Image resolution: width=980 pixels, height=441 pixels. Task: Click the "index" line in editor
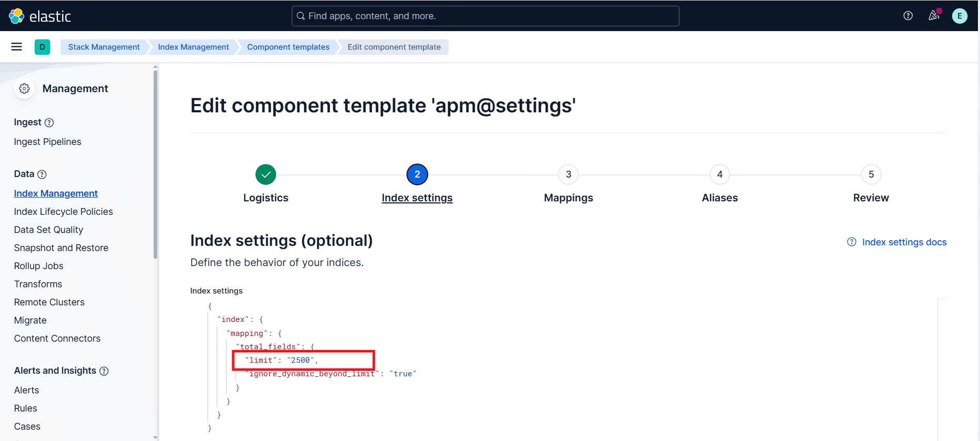click(x=240, y=319)
